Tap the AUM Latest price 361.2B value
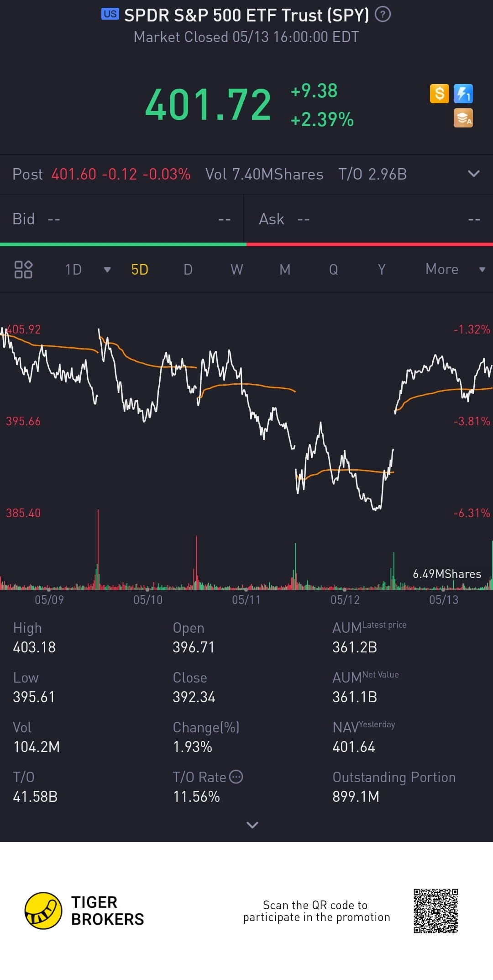Image resolution: width=493 pixels, height=980 pixels. 355,647
